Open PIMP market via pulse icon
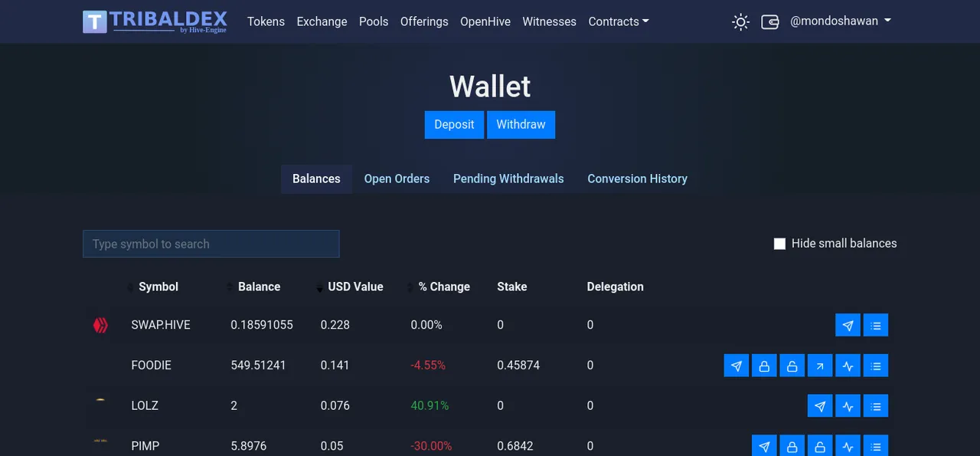The image size is (980, 456). tap(848, 445)
